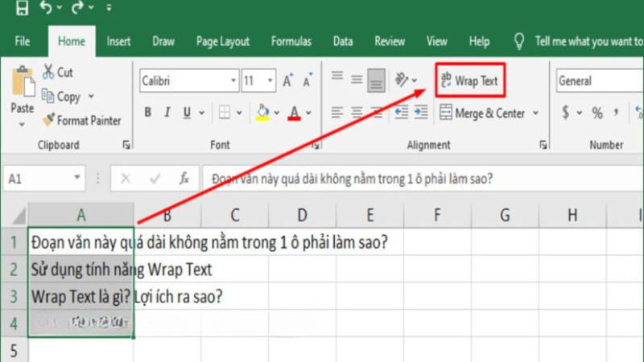Open the Fill Color dropdown arrow

click(x=277, y=113)
